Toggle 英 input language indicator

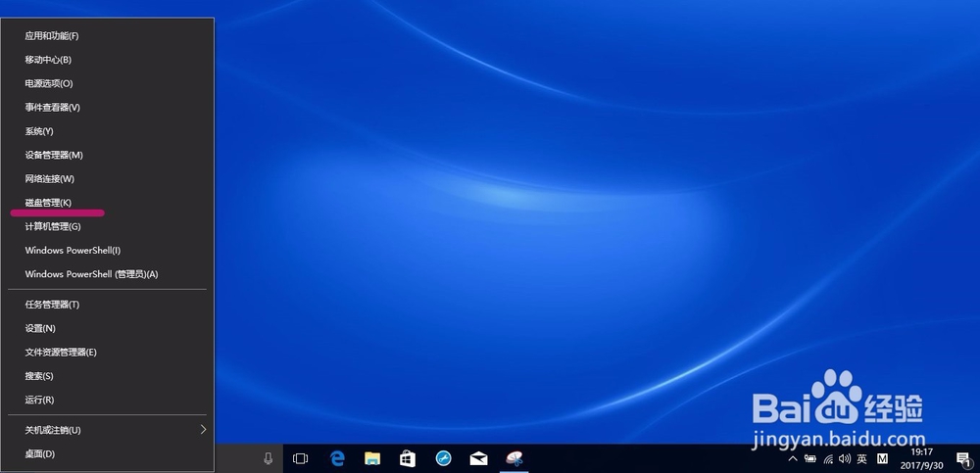click(862, 458)
